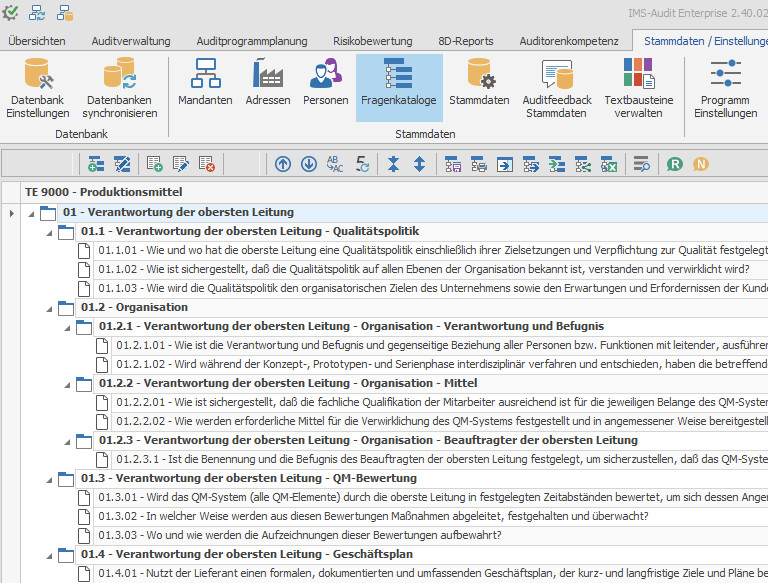This screenshot has width=768, height=583.
Task: Select question 01.1.01 row
Action: (x=431, y=250)
